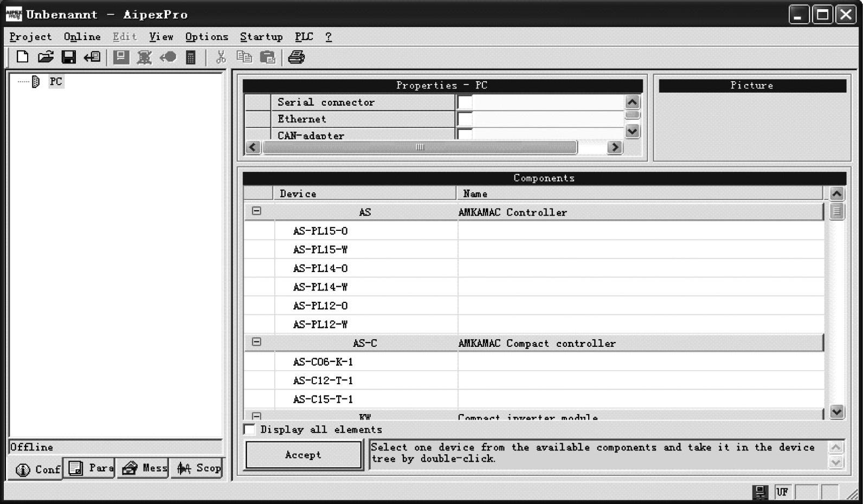
Task: Open the Project menu
Action: click(x=30, y=37)
